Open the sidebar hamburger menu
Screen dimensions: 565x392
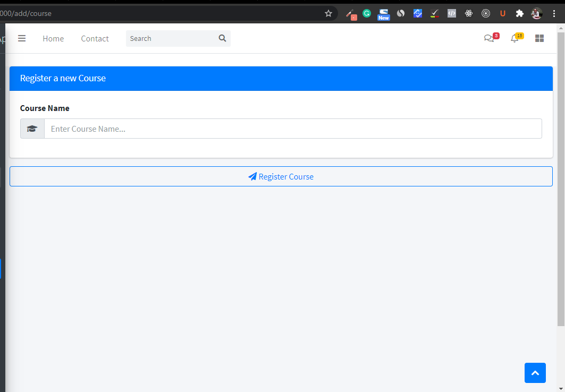22,38
